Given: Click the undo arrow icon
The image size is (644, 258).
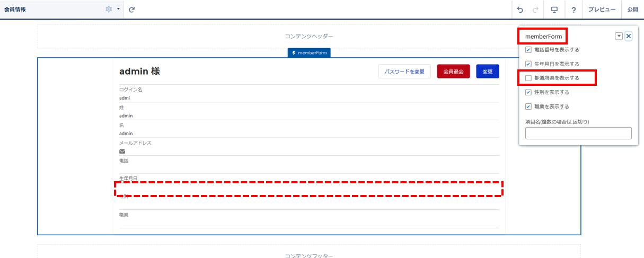Looking at the screenshot, I should click(520, 10).
